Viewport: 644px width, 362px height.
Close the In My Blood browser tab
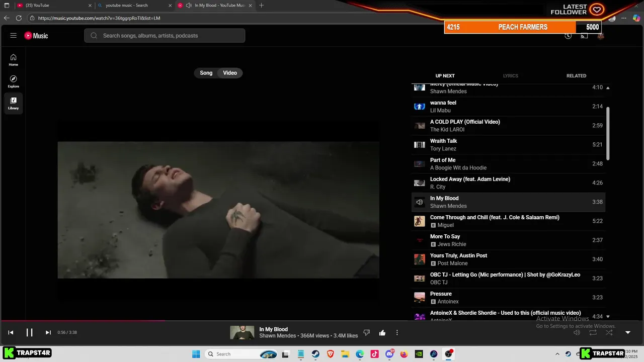[250, 6]
